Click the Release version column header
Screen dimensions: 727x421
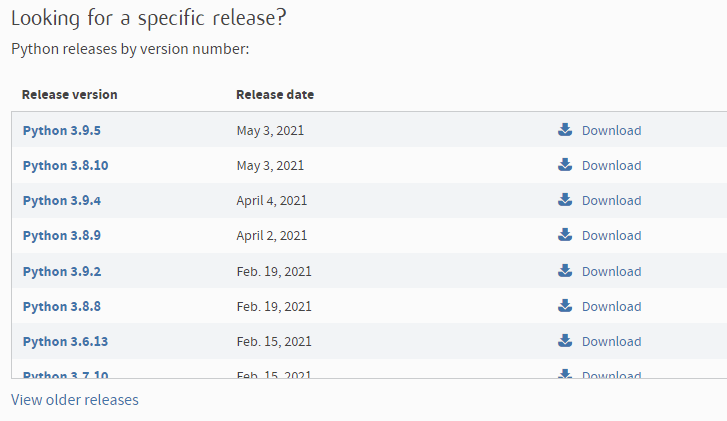(69, 95)
